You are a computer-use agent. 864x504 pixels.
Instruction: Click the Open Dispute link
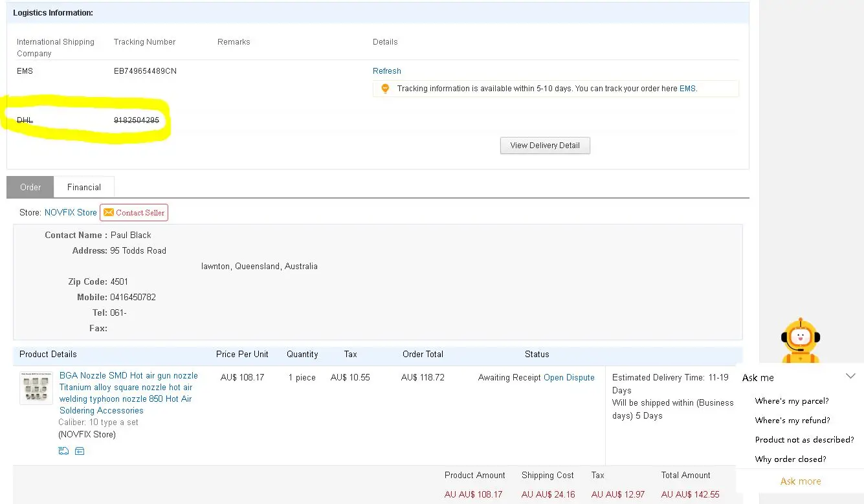(x=569, y=378)
